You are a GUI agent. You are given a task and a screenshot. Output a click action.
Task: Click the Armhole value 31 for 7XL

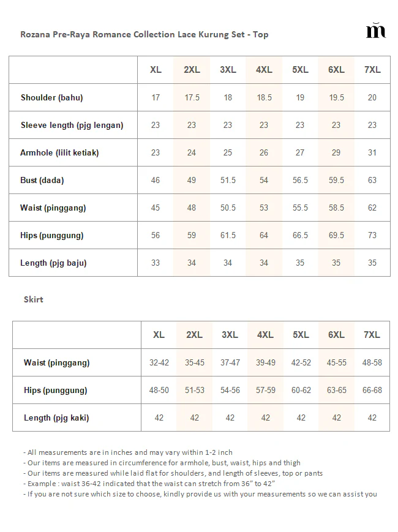(x=372, y=152)
